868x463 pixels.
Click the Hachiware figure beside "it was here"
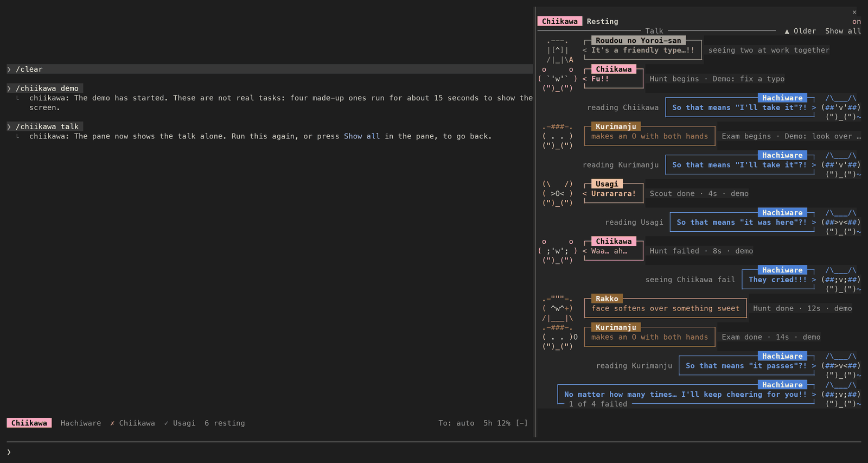[841, 222]
